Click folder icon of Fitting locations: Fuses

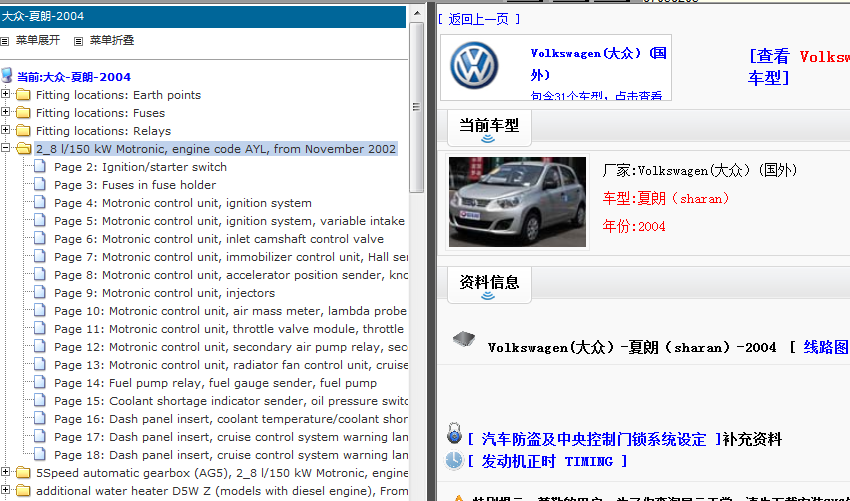[x=23, y=113]
